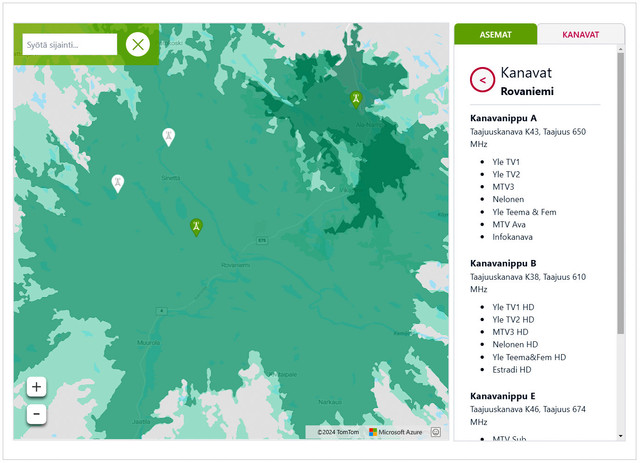Click the Rovaniemi label on the map
This screenshot has height=463, width=640.
235,265
